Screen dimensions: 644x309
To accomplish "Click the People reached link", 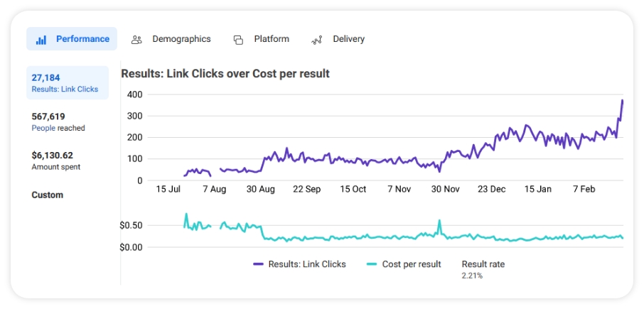I will (x=43, y=129).
